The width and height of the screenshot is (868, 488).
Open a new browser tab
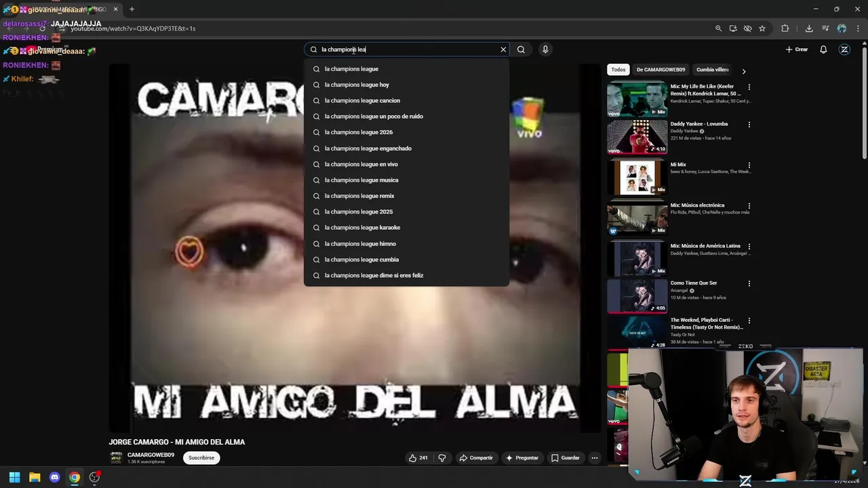point(132,9)
